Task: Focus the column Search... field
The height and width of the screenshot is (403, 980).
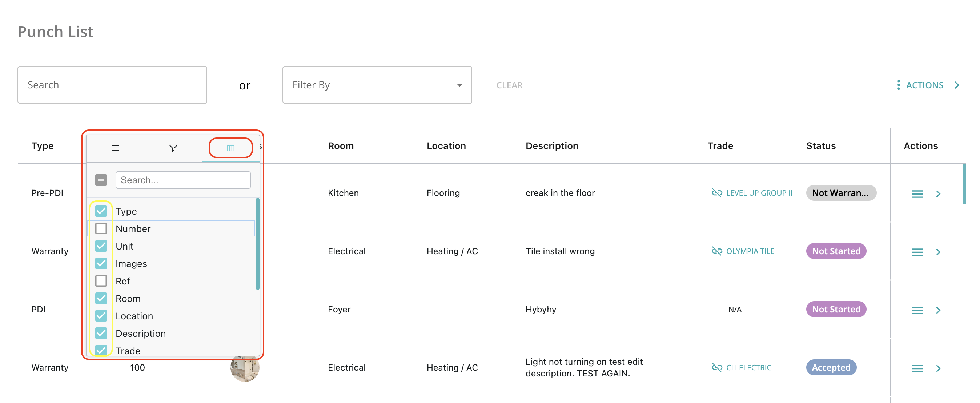Action: pos(183,180)
